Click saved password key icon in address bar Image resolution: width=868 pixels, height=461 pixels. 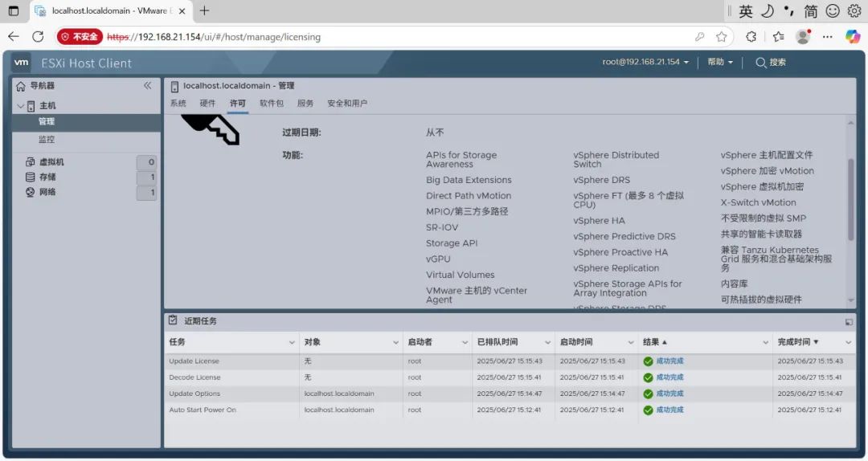pyautogui.click(x=700, y=36)
